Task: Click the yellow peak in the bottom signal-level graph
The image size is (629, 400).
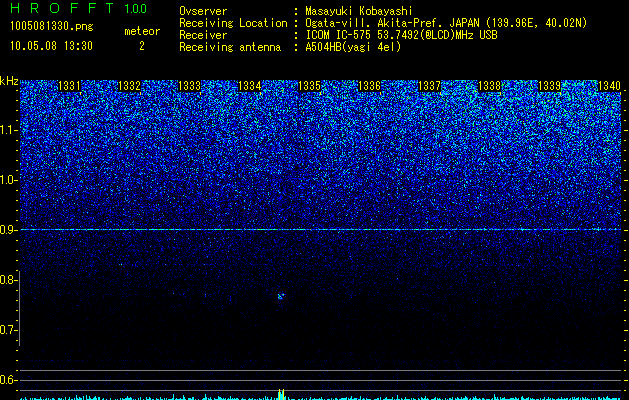Action: (x=281, y=394)
